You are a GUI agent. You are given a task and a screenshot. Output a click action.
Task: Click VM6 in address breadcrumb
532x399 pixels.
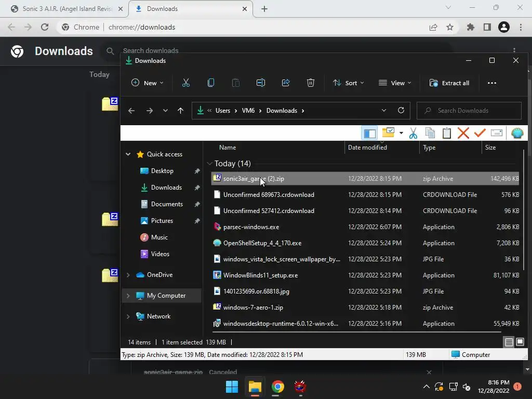point(248,111)
